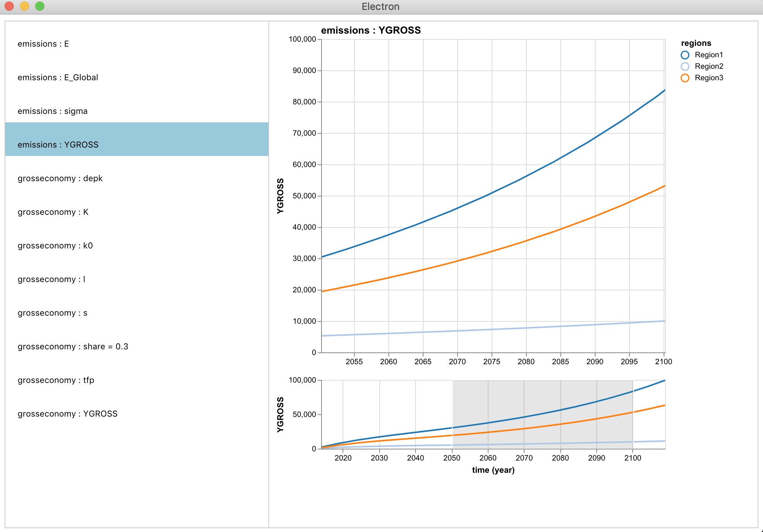Select emissions : E_Global variable

(58, 78)
